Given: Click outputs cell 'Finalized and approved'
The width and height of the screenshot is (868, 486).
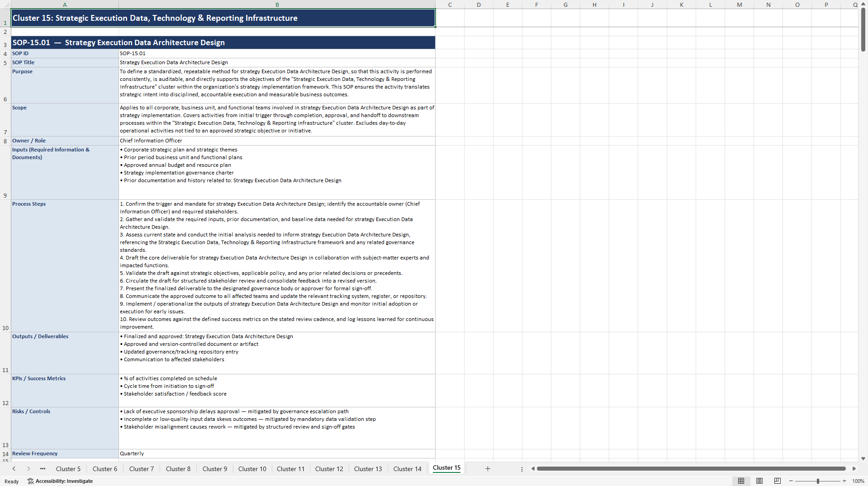Looking at the screenshot, I should click(277, 353).
